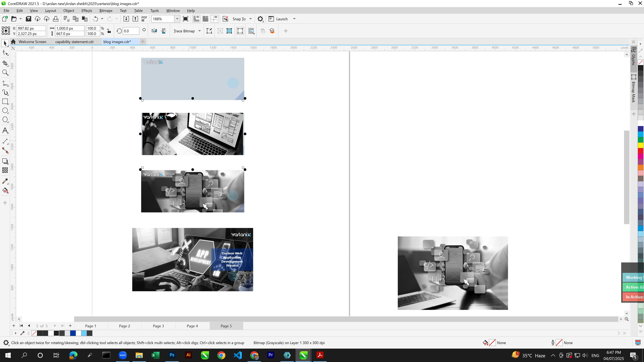The image size is (644, 362).
Task: Choose the no-color swatch in document palette
Action: point(34,333)
